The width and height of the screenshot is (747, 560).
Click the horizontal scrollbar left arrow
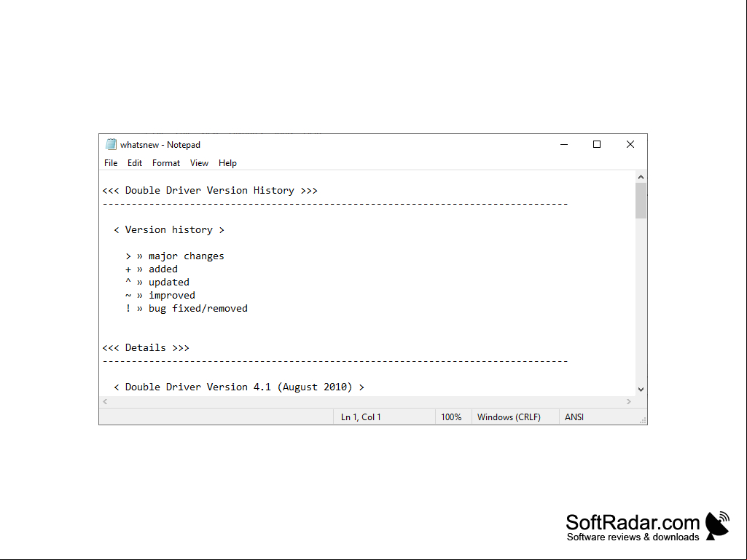coord(105,401)
